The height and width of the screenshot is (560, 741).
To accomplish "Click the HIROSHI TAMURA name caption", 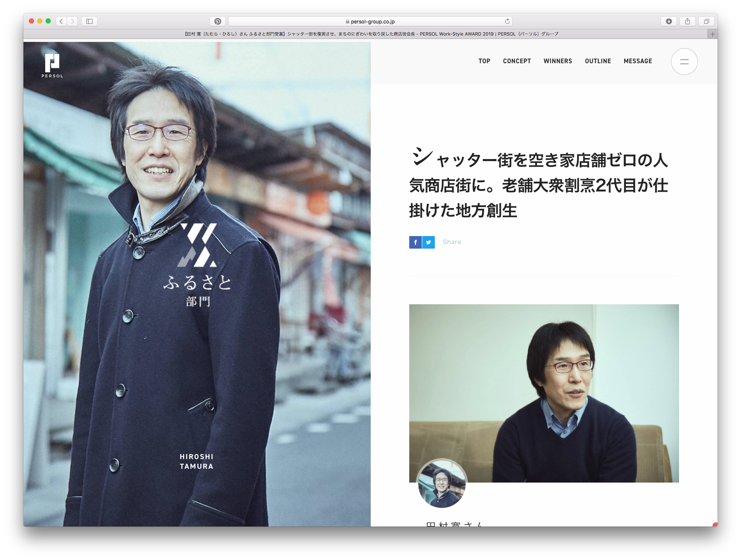I will pyautogui.click(x=196, y=462).
